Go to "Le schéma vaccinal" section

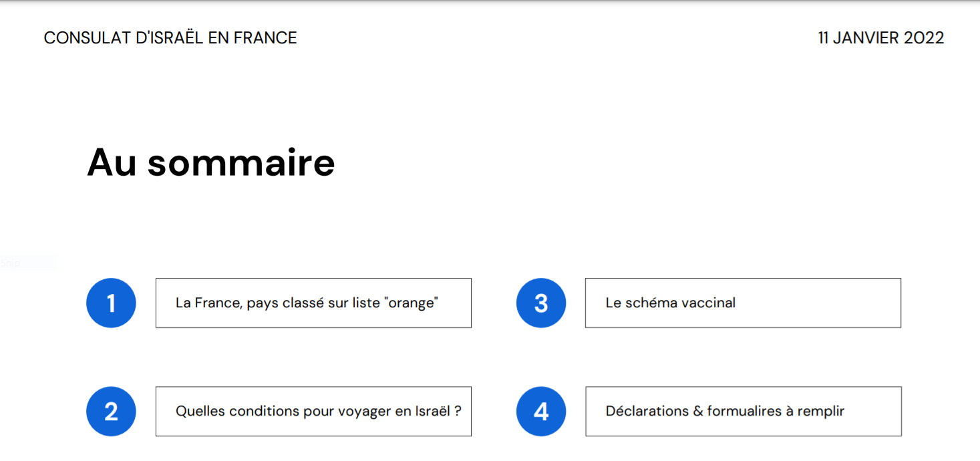(x=743, y=303)
